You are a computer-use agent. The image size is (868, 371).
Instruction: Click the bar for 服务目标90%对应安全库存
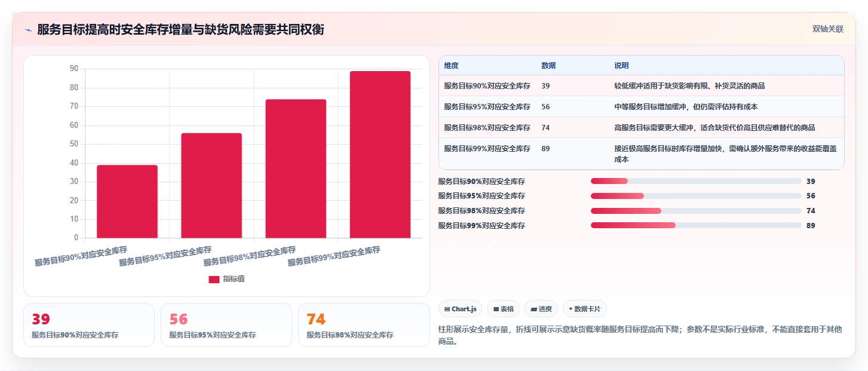[127, 201]
